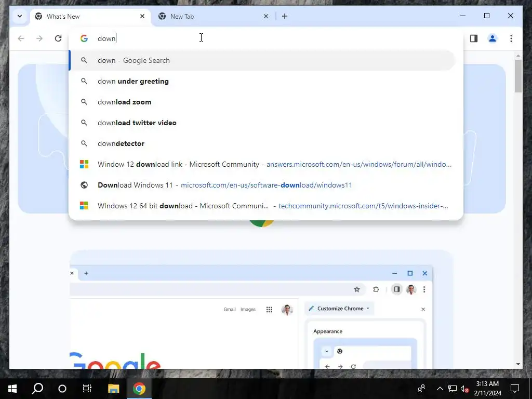
Task: Open the Windows Start menu
Action: click(12, 389)
